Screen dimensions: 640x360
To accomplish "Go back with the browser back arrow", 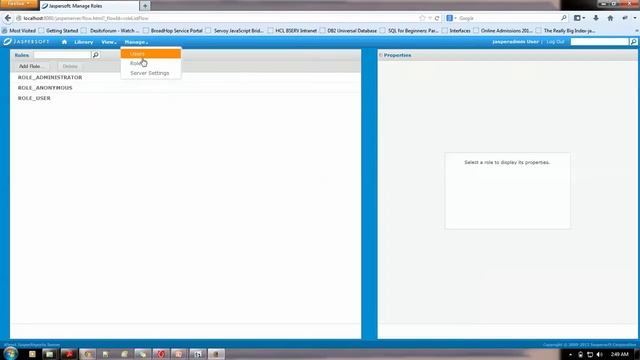I will pos(8,18).
